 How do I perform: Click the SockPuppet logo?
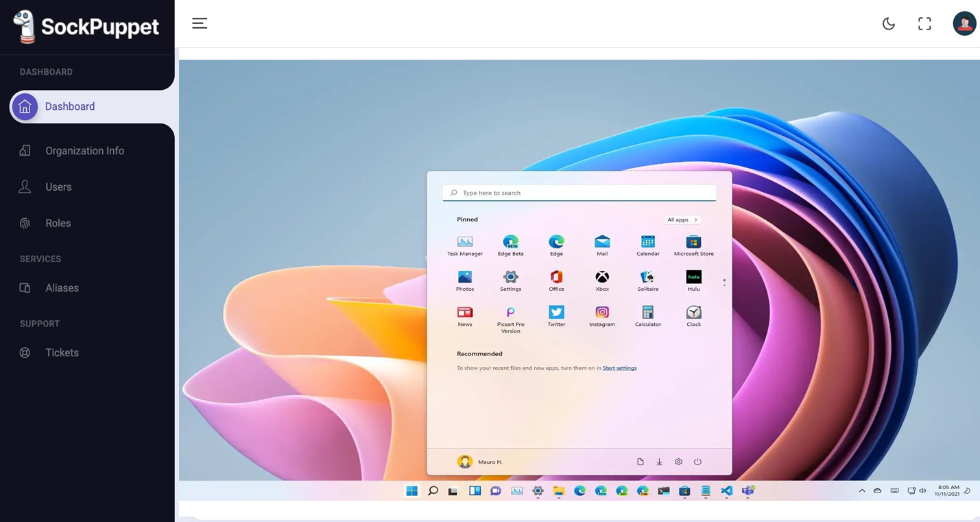[x=86, y=27]
